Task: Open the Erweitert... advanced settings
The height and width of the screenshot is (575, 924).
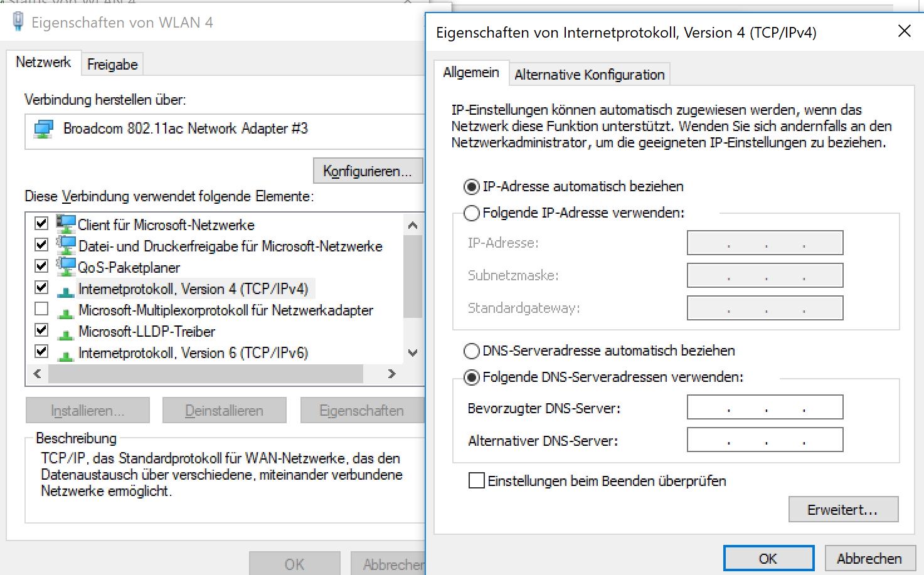Action: (x=843, y=510)
